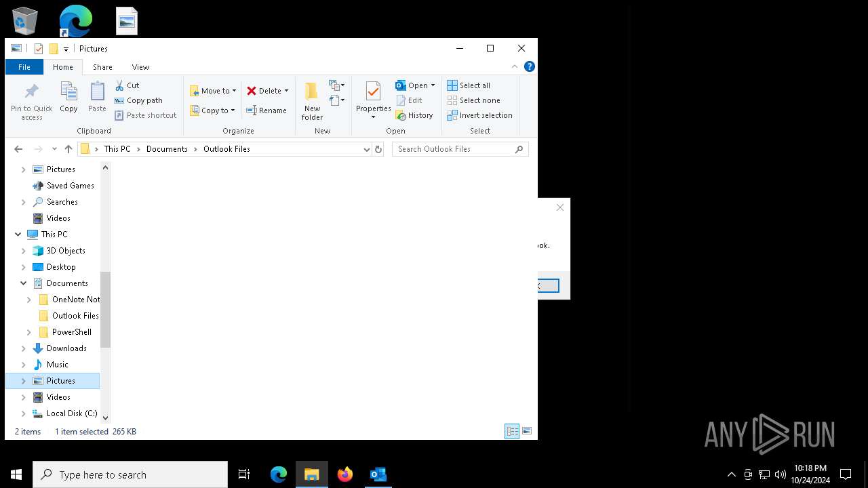Image resolution: width=868 pixels, height=488 pixels.
Task: Go back to previous folder
Action: click(x=18, y=149)
